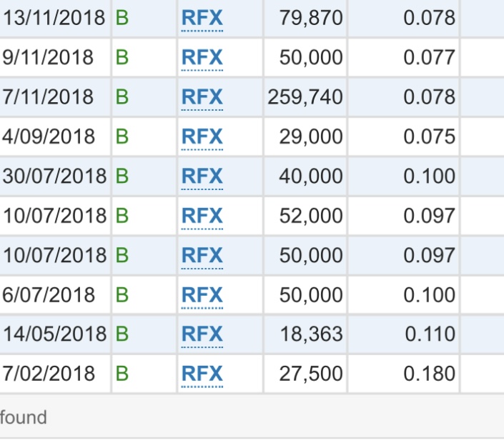Open RFX link in 4/09/2018 row
Screen dimensions: 504x443
point(202,137)
